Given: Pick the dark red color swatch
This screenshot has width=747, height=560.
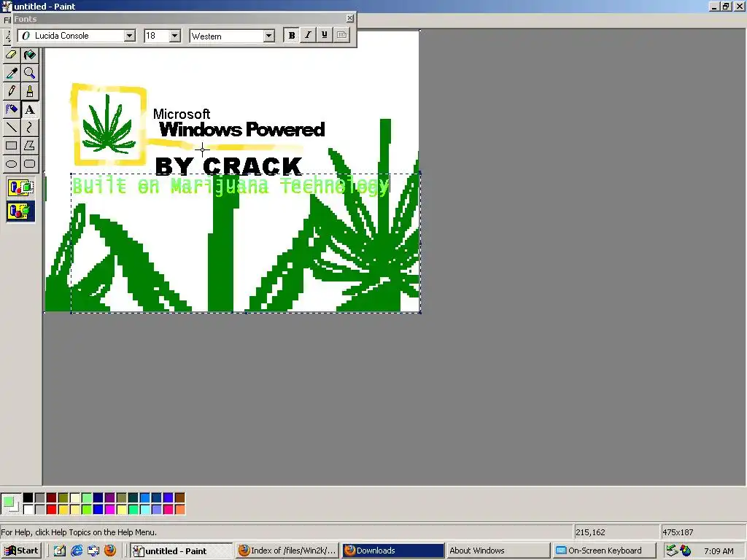Looking at the screenshot, I should [x=52, y=497].
